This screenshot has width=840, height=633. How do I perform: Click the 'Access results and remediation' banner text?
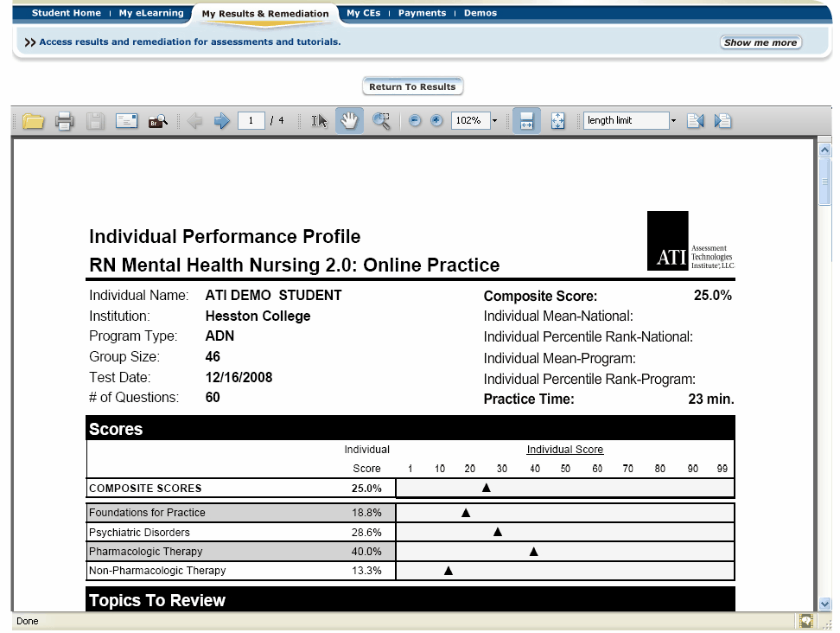tap(189, 42)
